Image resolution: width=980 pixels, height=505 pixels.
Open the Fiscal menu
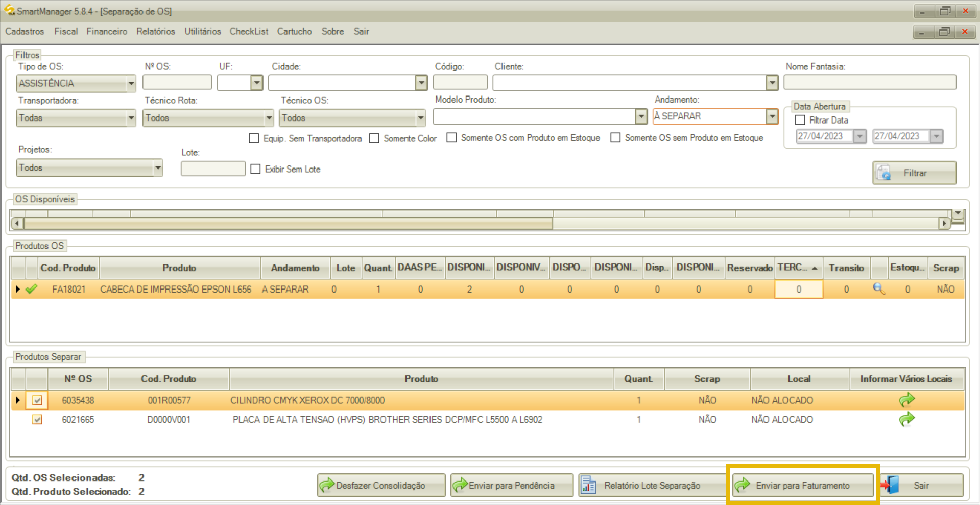66,31
